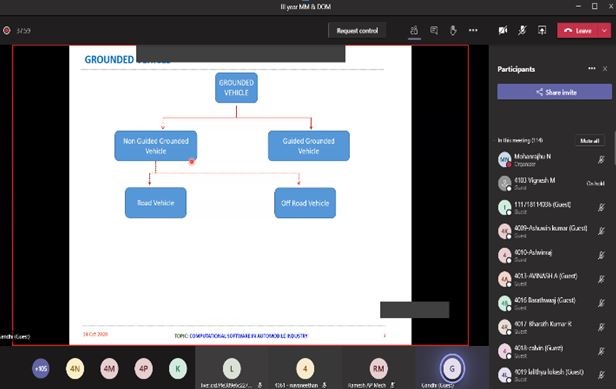Select the RM participant avatar thumbnail
Image resolution: width=616 pixels, height=389 pixels.
point(378,369)
